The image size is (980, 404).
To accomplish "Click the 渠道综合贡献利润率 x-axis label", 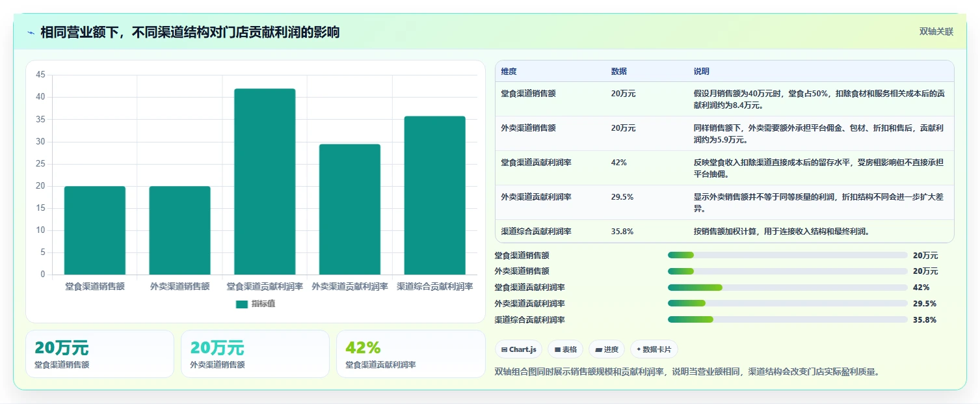I will pyautogui.click(x=434, y=286).
